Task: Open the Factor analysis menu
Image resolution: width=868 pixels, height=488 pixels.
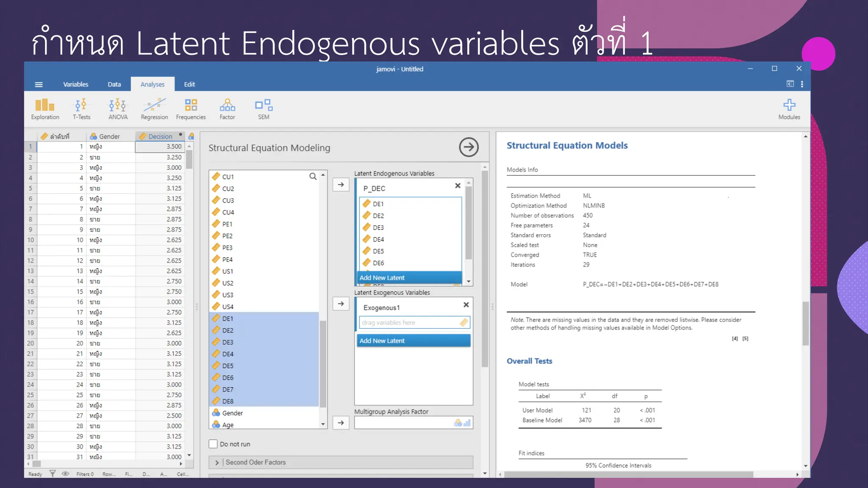Action: click(x=227, y=109)
